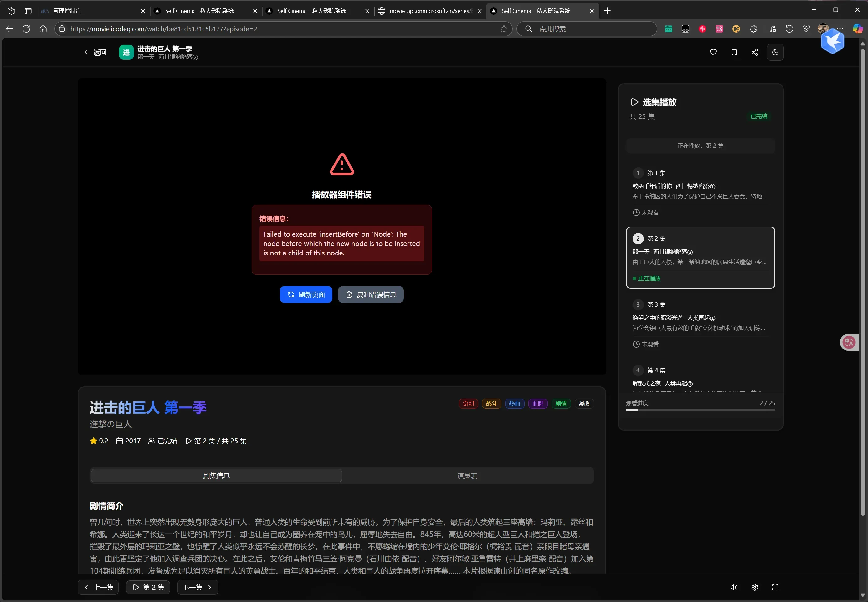Screen dimensions: 868x602
Task: Mute audio with the volume icon
Action: pyautogui.click(x=734, y=587)
